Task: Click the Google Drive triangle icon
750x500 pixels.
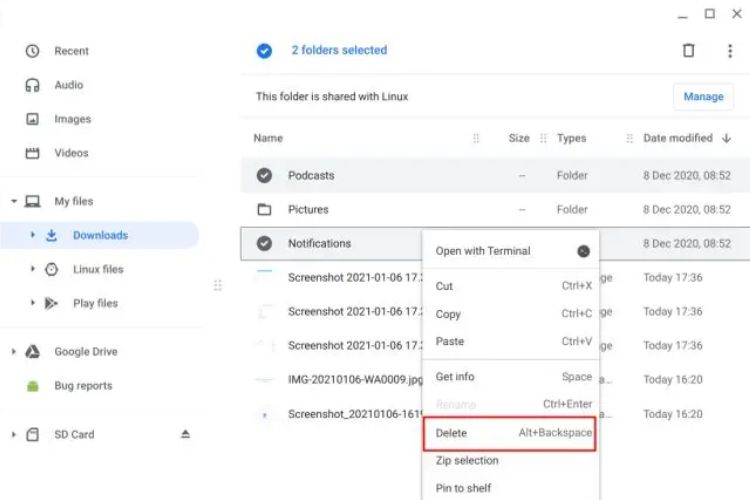Action: [32, 352]
